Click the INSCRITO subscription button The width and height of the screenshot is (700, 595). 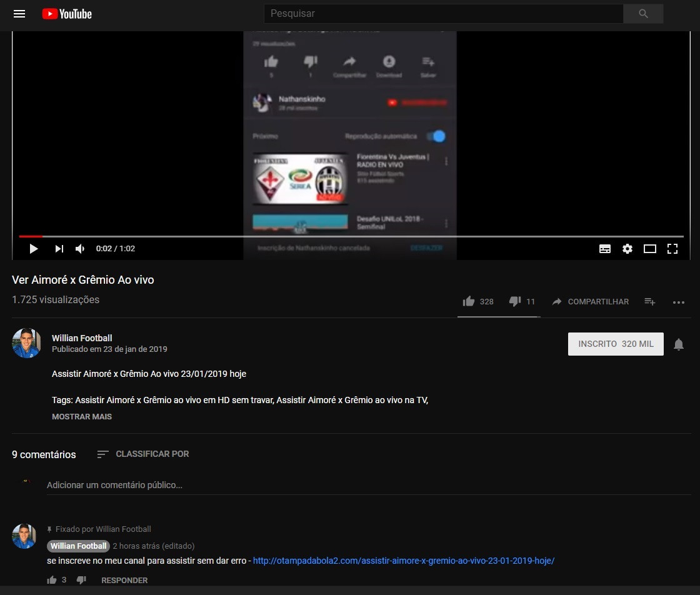[x=615, y=344]
